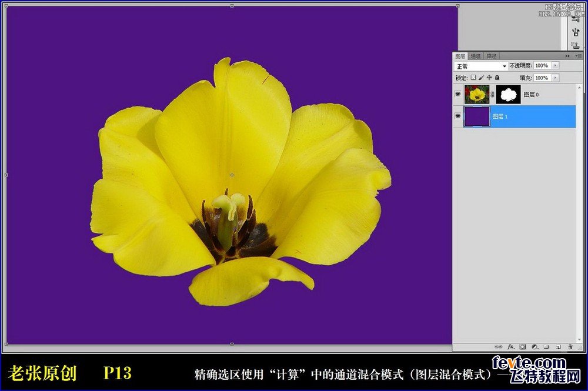
Task: Create a new layer group folder
Action: point(546,347)
